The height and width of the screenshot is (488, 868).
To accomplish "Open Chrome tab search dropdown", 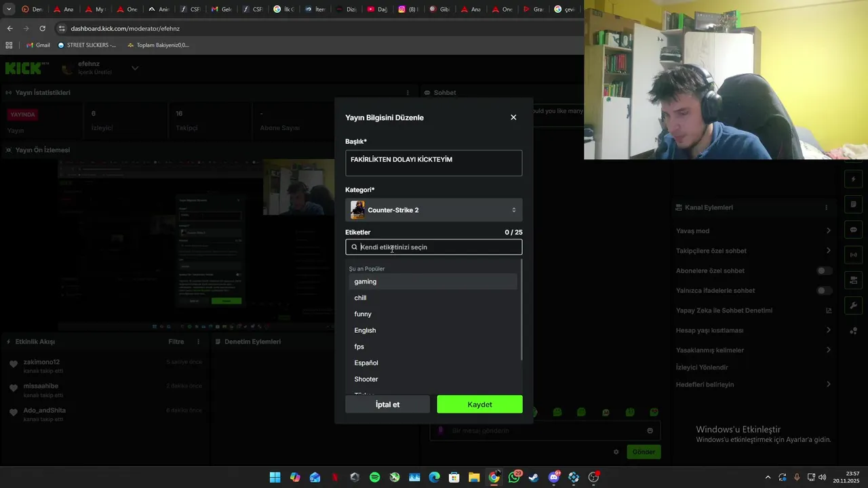I will [9, 9].
